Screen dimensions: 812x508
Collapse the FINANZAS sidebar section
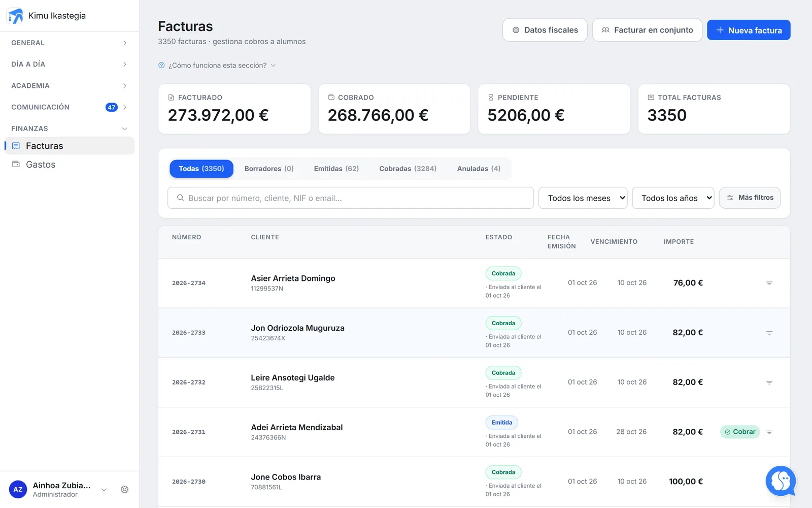coord(70,129)
